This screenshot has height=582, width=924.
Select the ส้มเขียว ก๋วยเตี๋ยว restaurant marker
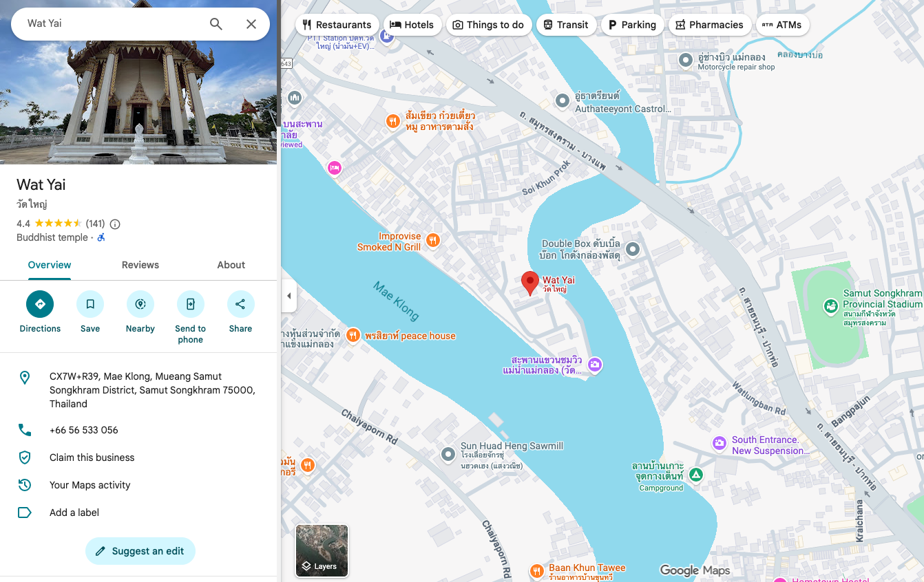pos(392,121)
